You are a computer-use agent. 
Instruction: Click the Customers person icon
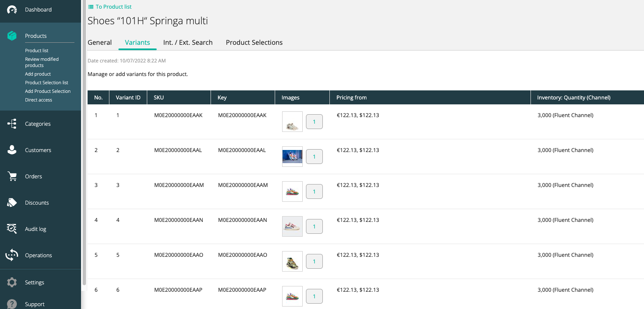coord(12,150)
